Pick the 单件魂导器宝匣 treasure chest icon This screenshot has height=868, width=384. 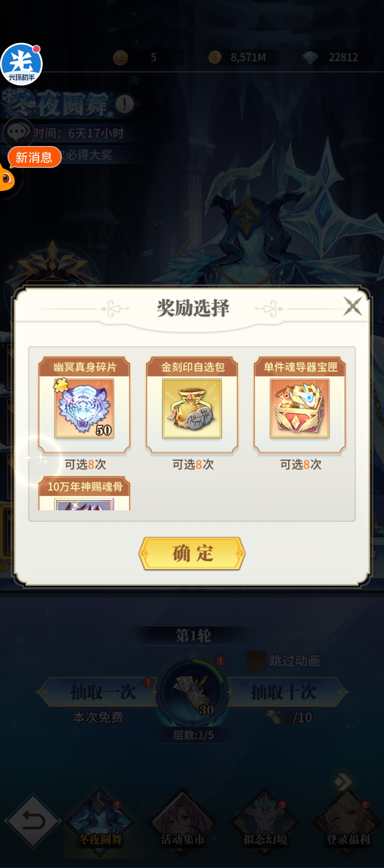[300, 408]
